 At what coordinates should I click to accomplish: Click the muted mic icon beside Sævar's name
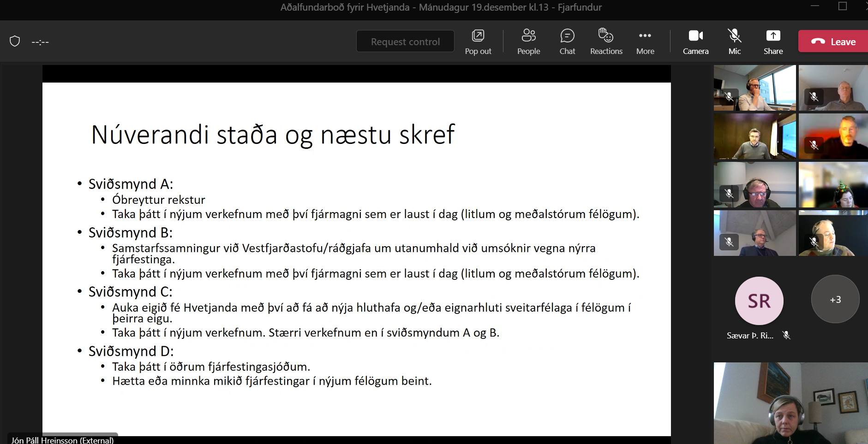pyautogui.click(x=786, y=336)
